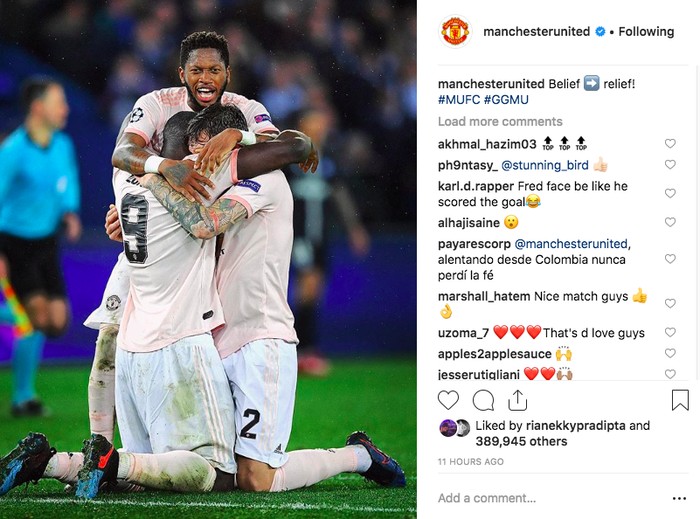The height and width of the screenshot is (519, 700).
Task: Open the #MUFC hashtag
Action: click(x=459, y=100)
